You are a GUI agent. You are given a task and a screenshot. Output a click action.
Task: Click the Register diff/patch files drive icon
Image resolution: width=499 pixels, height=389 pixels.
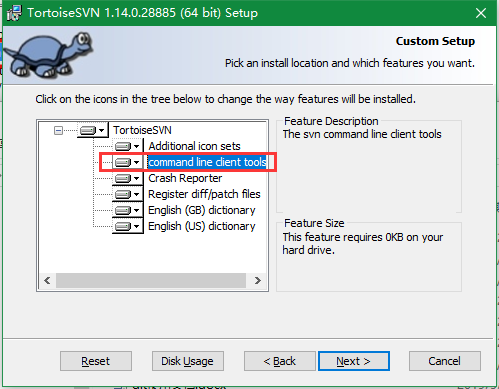(x=123, y=194)
